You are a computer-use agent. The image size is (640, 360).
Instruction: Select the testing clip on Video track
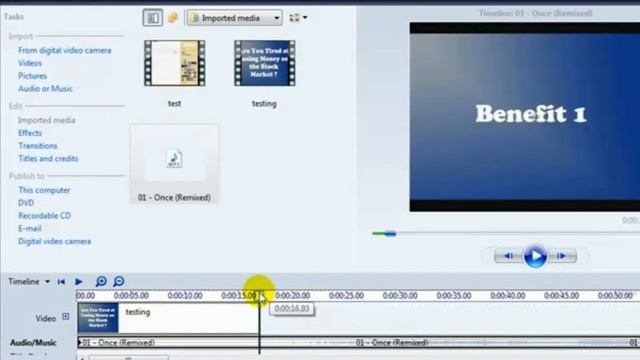pyautogui.click(x=168, y=318)
